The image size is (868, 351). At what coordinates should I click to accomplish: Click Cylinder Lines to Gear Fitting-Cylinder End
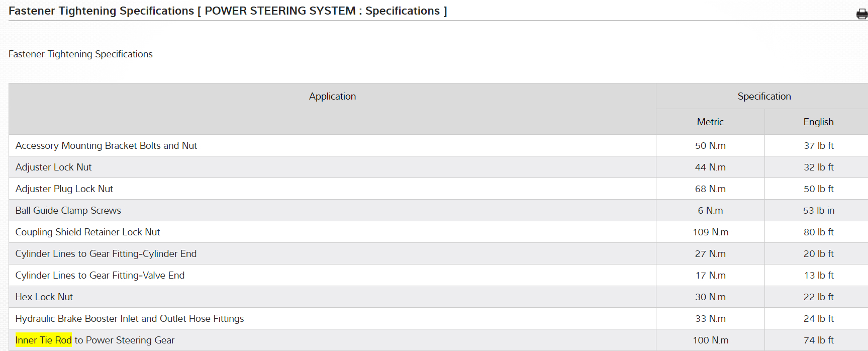click(106, 254)
